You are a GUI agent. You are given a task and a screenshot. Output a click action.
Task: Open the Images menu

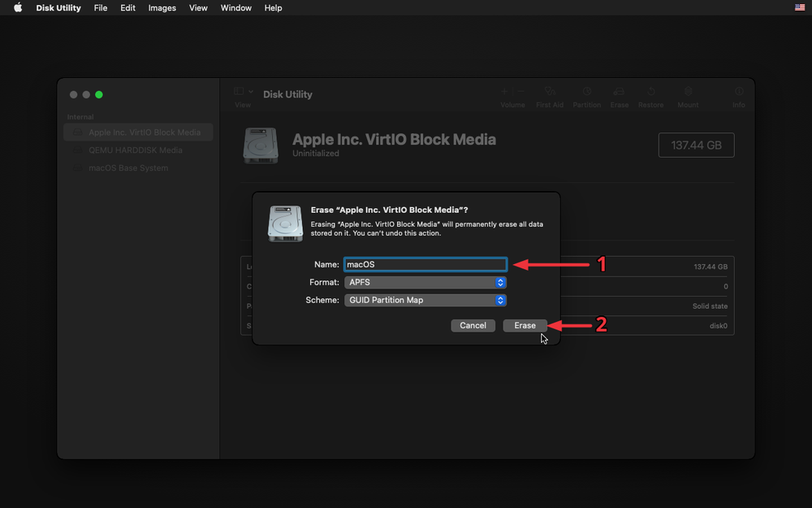tap(162, 7)
